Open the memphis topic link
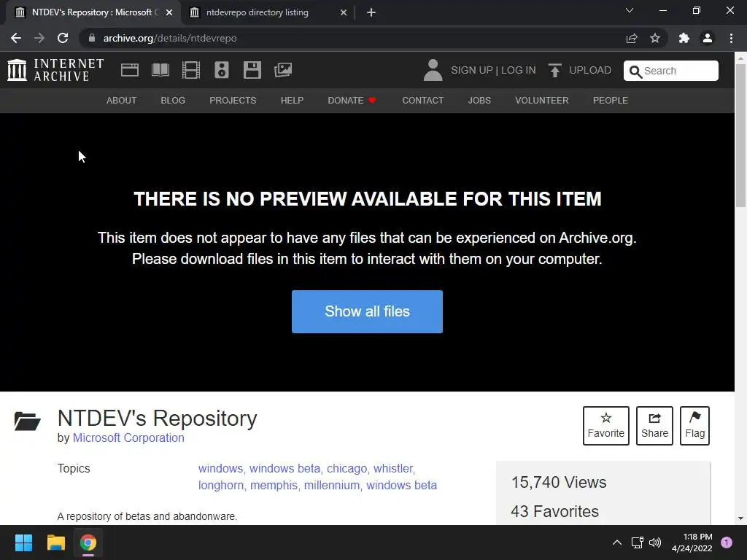This screenshot has height=560, width=747. [x=274, y=485]
